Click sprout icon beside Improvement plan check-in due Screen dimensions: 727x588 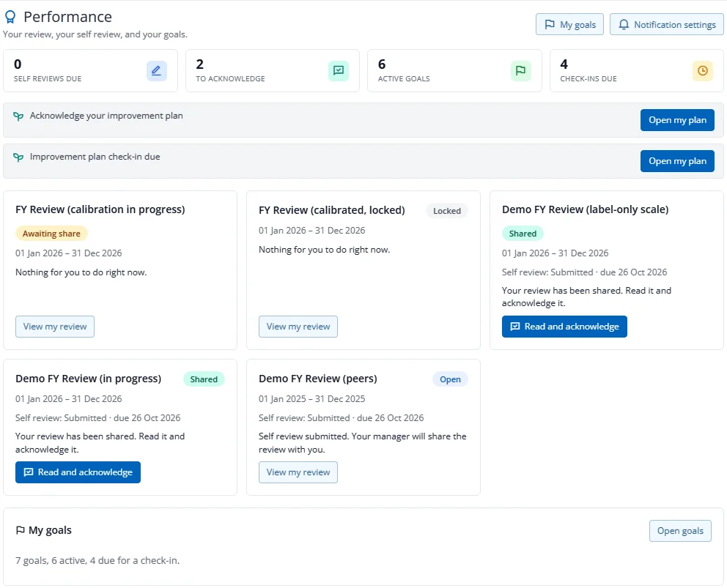(18, 157)
